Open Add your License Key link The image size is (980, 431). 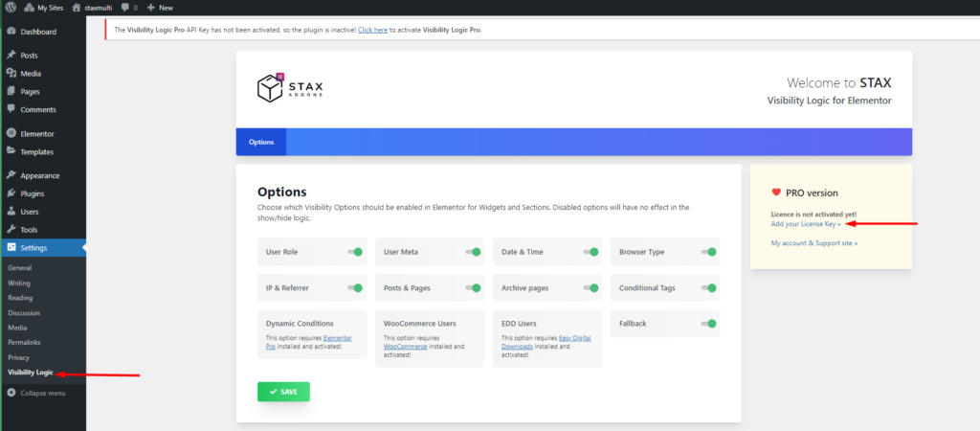[x=806, y=223]
